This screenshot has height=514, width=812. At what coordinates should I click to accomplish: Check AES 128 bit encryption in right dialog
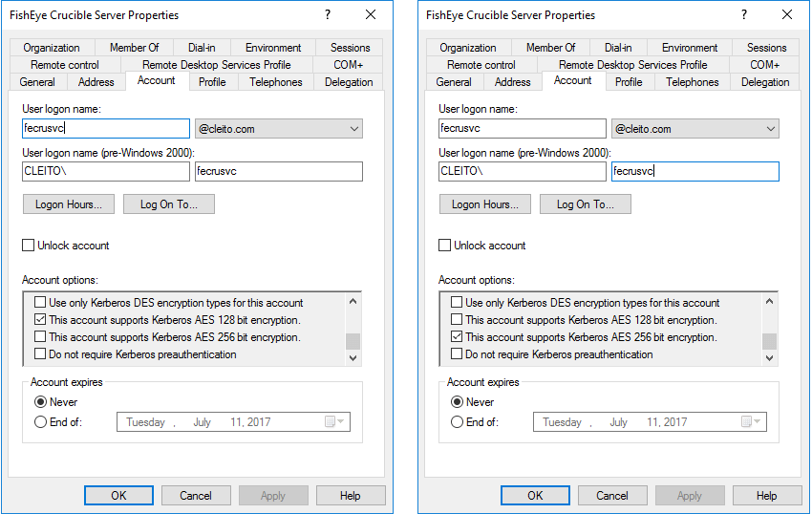pyautogui.click(x=457, y=319)
